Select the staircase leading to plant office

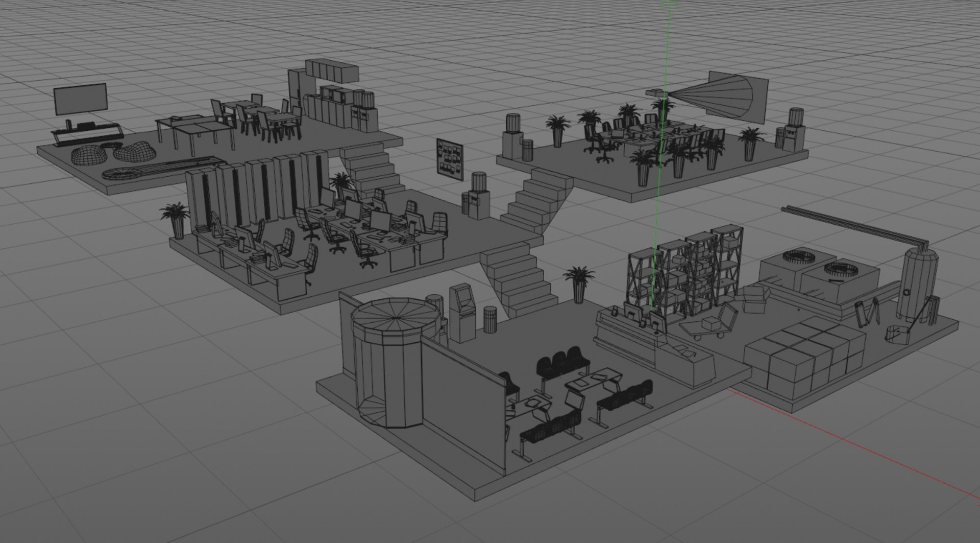(x=537, y=202)
